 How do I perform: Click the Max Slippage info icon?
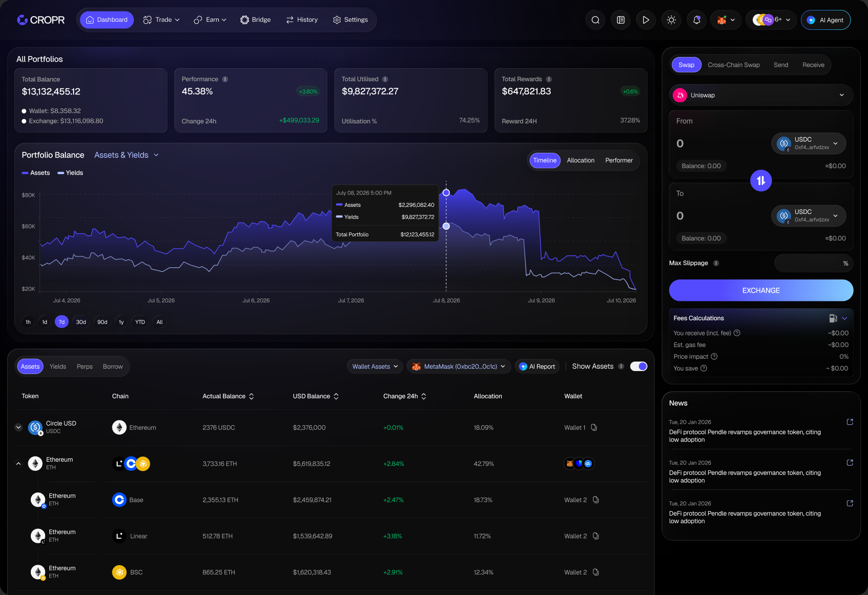click(716, 263)
